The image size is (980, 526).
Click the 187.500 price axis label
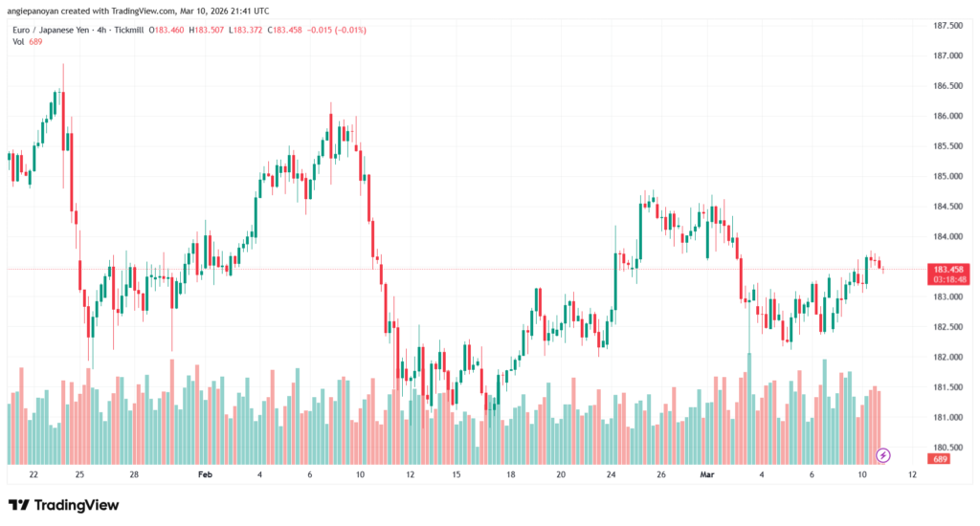click(x=947, y=26)
